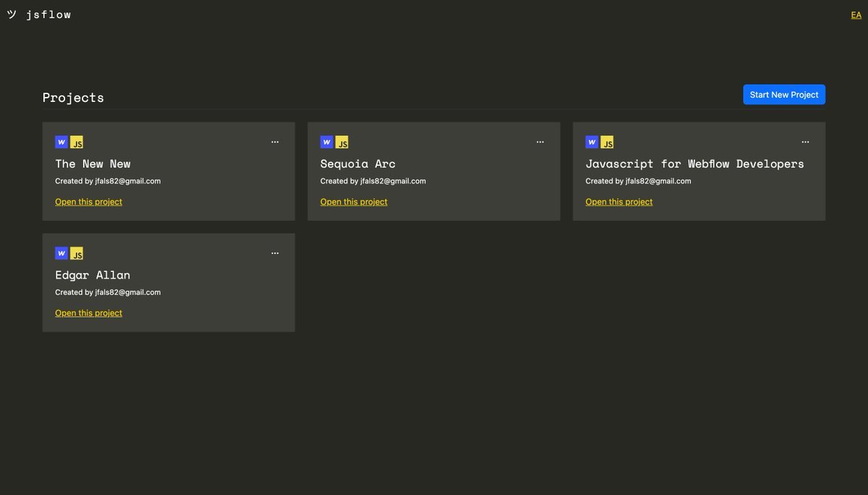
Task: Click JS icon on Edgar Allan card
Action: pyautogui.click(x=77, y=254)
